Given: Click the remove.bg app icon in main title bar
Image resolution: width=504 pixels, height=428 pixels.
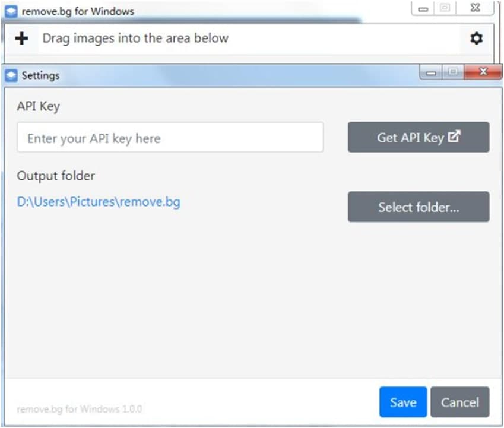Looking at the screenshot, I should coord(11,11).
